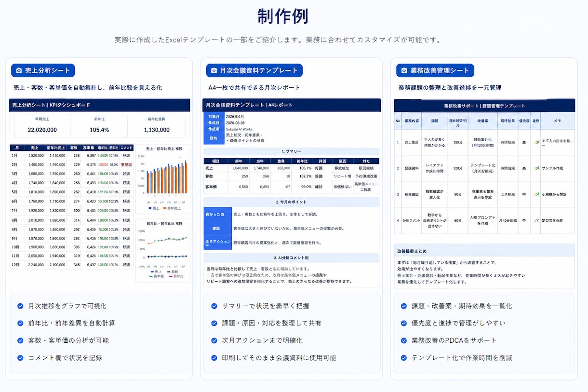Click the camera icon beside 売上分析シート
588x392 pixels.
(19, 70)
